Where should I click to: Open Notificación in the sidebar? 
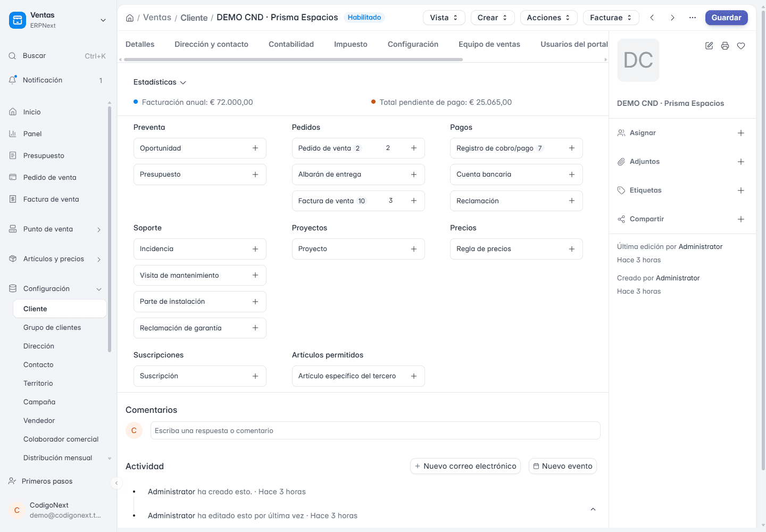tap(57, 80)
